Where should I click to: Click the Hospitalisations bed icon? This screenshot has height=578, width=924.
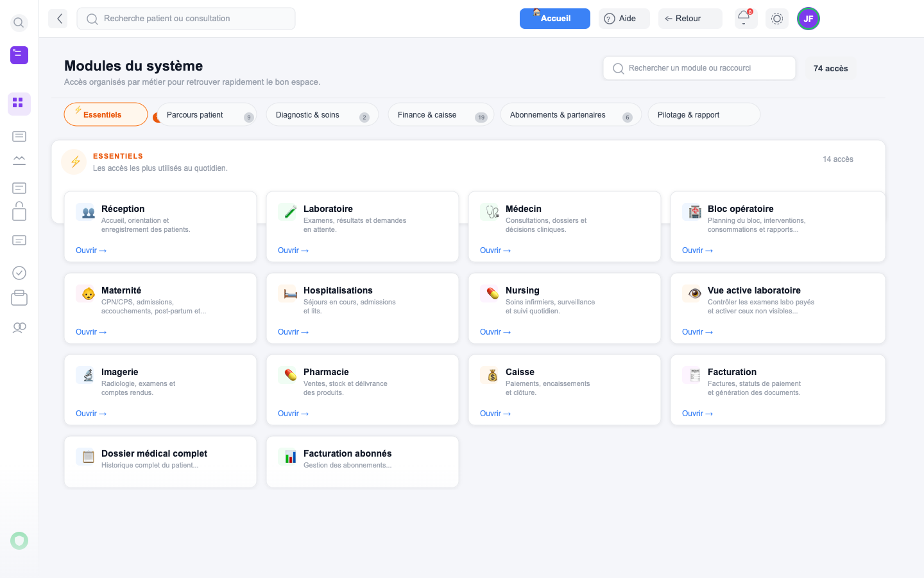click(x=287, y=293)
